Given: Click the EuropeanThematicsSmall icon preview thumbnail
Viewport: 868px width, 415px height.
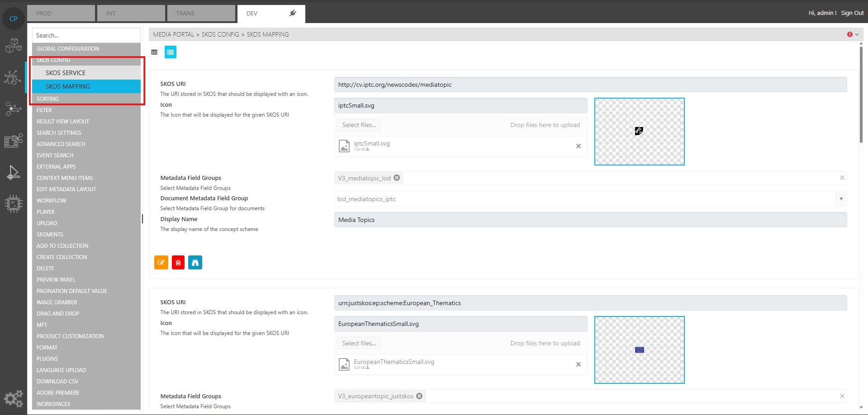Looking at the screenshot, I should pos(639,350).
